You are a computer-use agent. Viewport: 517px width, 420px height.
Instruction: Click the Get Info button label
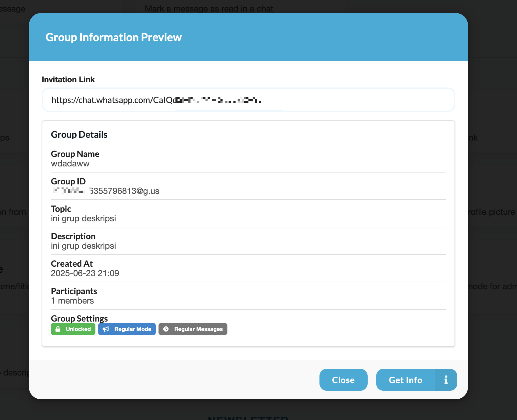coord(405,380)
